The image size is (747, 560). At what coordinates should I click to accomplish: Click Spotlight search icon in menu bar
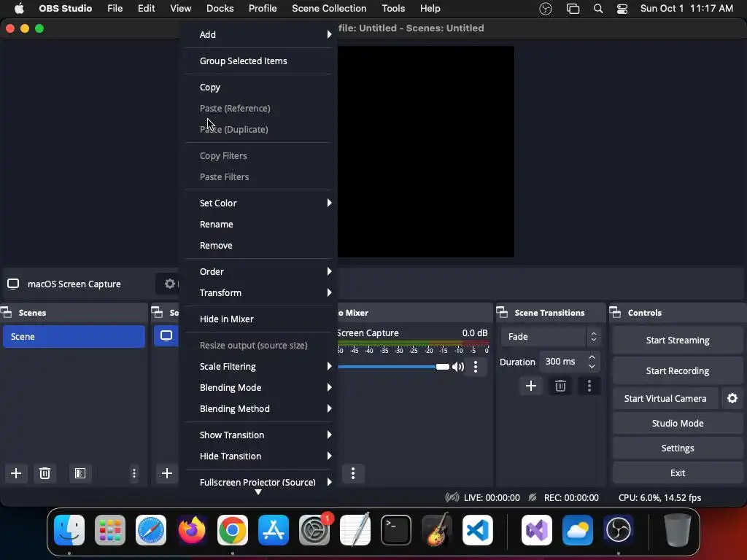tap(598, 9)
